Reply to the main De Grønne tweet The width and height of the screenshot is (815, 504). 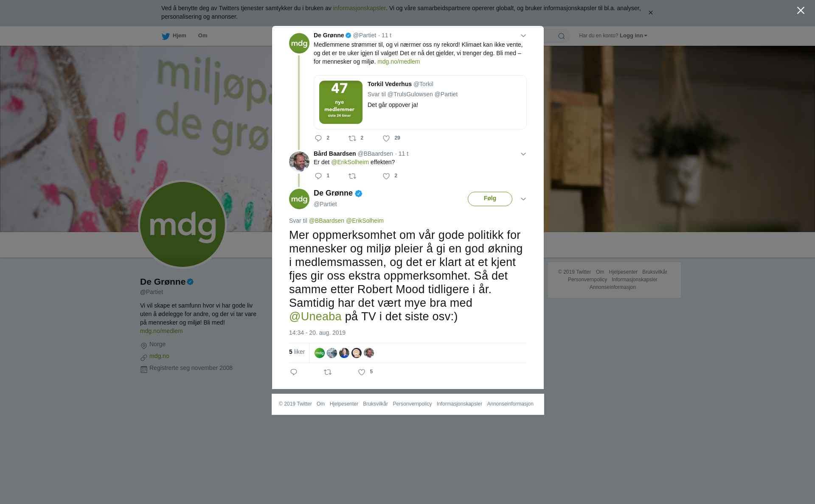click(294, 372)
